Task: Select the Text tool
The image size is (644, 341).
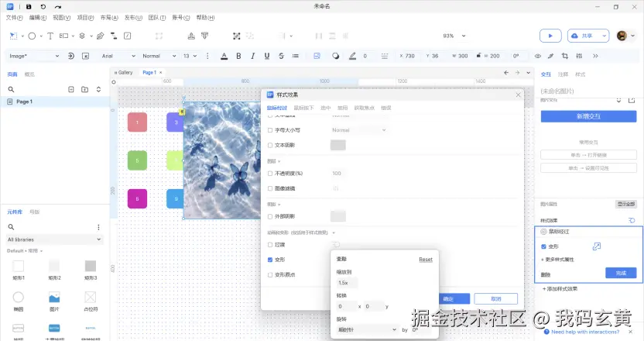Action: (x=50, y=36)
